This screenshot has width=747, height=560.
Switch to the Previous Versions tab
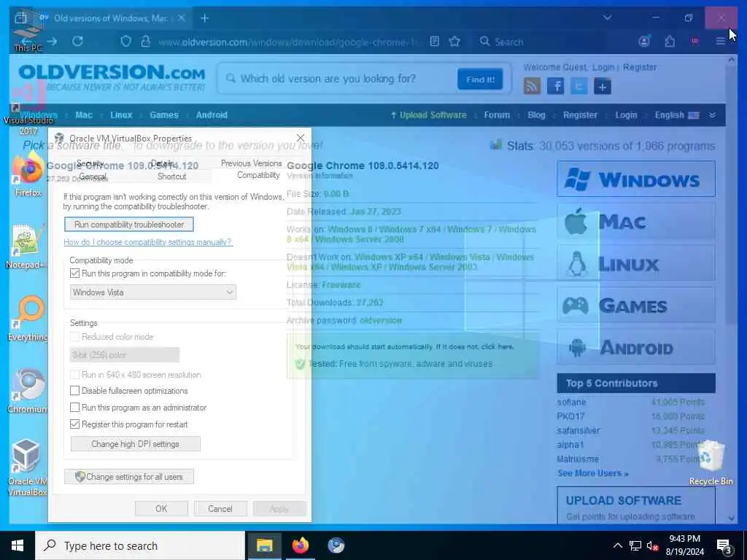tap(251, 163)
